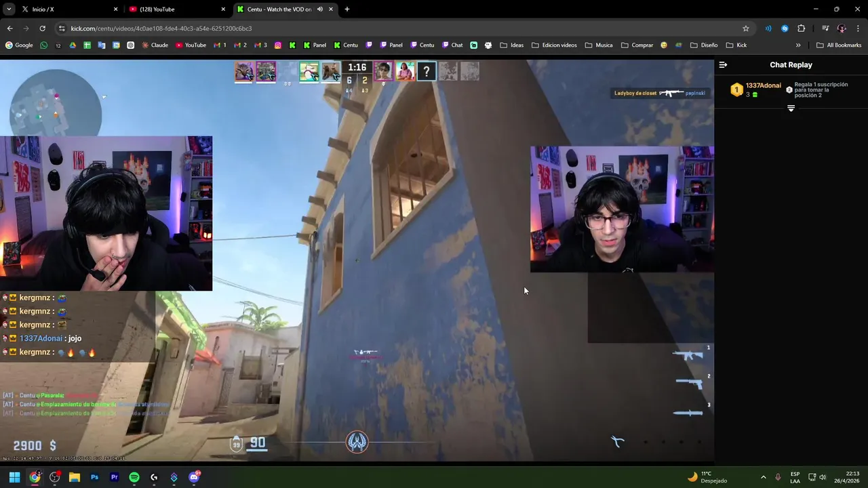868x488 pixels.
Task: Collapse the Chat Replay panel with arrow icon
Action: tap(723, 65)
